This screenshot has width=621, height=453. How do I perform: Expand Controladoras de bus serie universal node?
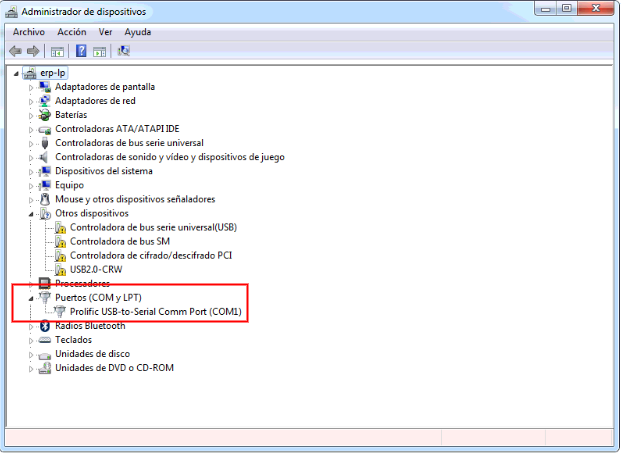click(x=31, y=144)
